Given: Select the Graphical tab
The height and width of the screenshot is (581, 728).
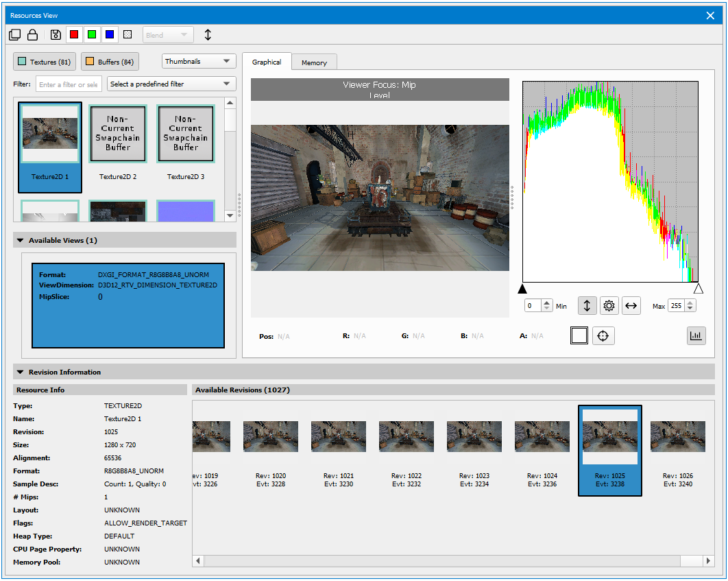Looking at the screenshot, I should [x=267, y=62].
